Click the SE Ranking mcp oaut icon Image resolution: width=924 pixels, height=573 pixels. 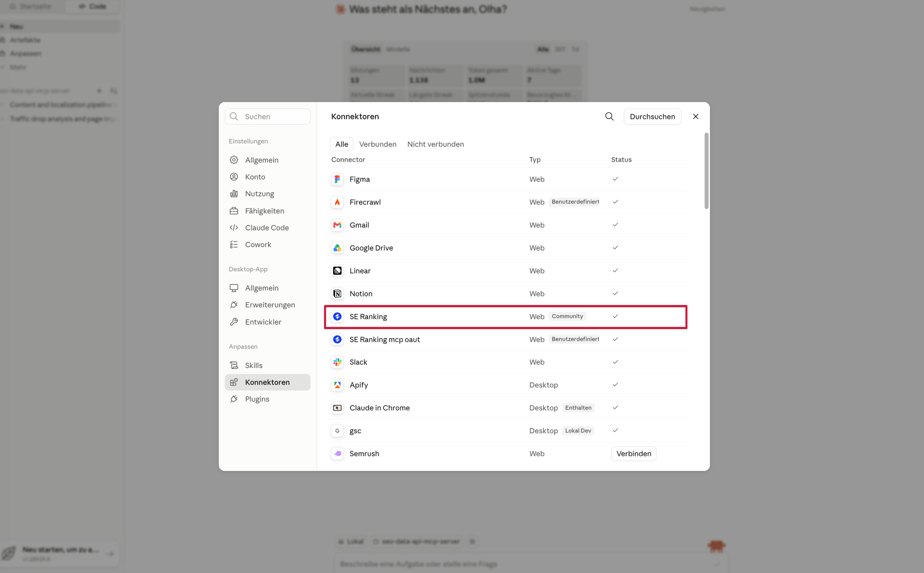[x=337, y=339]
